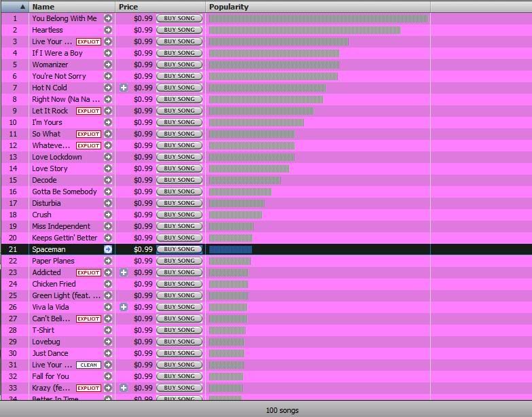Click the plus icon on Addicted row
Viewport: 532px width, 417px height.
point(124,272)
